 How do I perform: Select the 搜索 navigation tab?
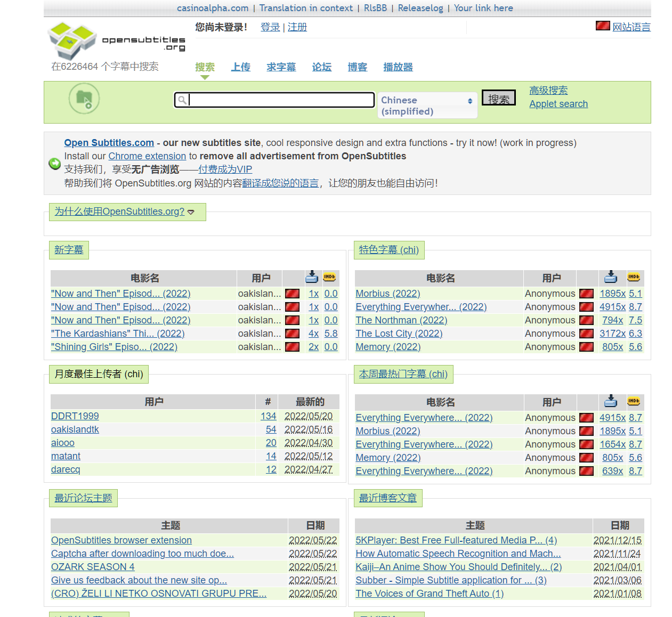(x=205, y=67)
